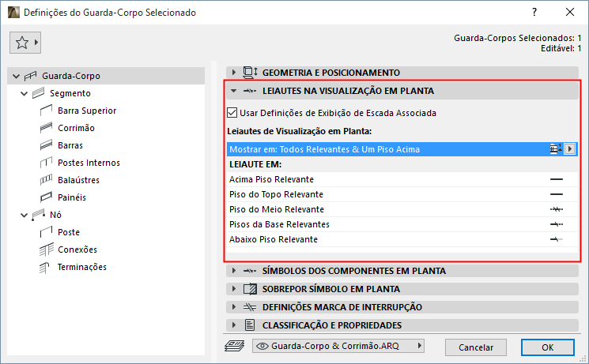
Task: Select Postes Internos in the tree
Action: pyautogui.click(x=89, y=163)
